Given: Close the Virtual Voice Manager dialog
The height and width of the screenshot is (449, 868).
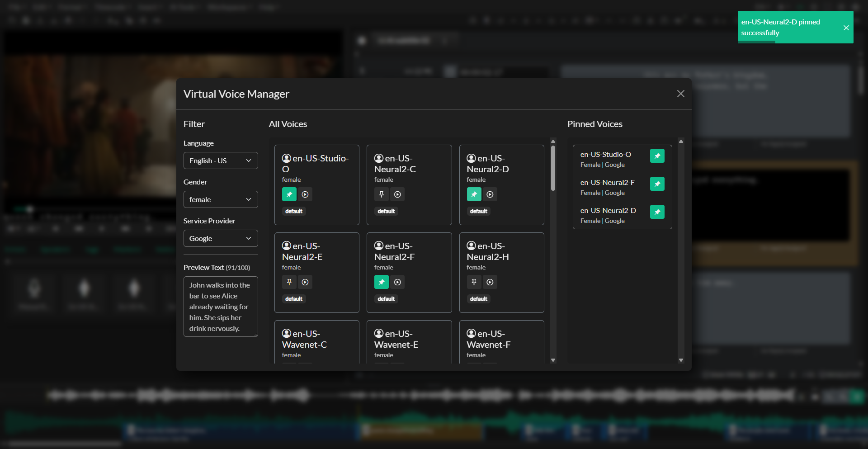Looking at the screenshot, I should point(680,94).
